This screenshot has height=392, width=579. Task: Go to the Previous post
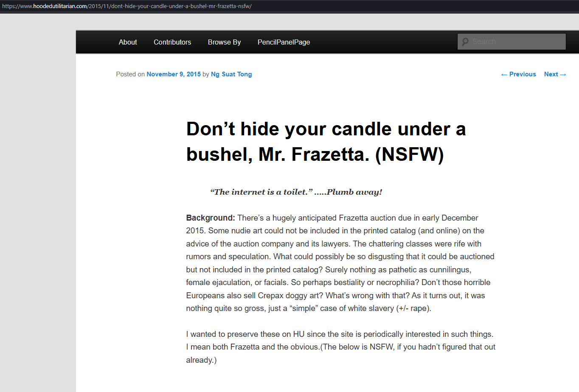click(518, 74)
